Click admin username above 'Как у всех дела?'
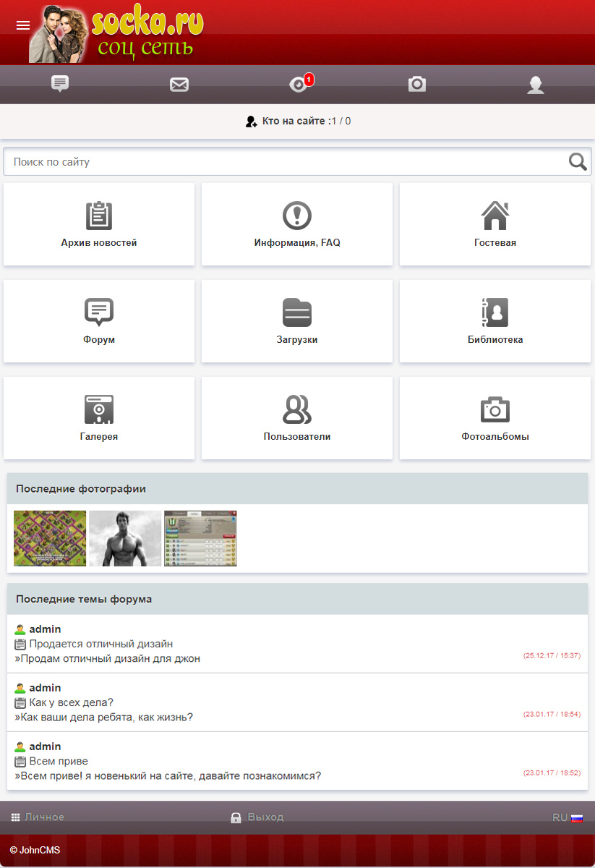 coord(45,688)
